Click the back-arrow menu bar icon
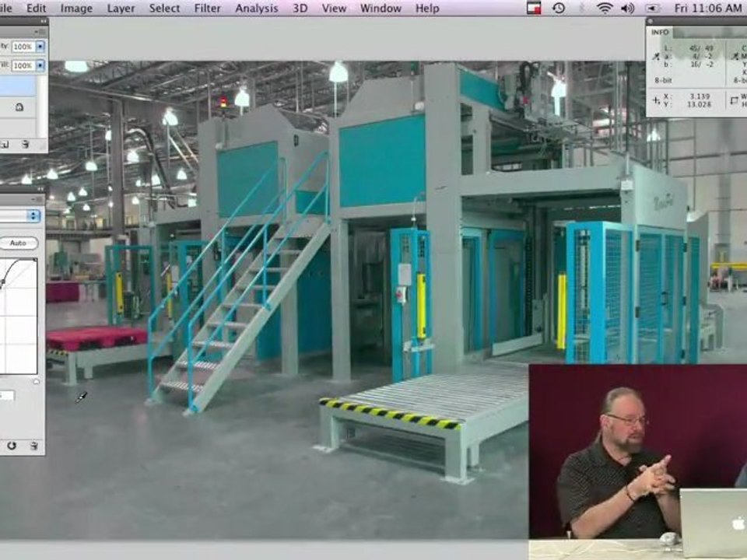Screen dimensions: 747x560 click(652, 8)
